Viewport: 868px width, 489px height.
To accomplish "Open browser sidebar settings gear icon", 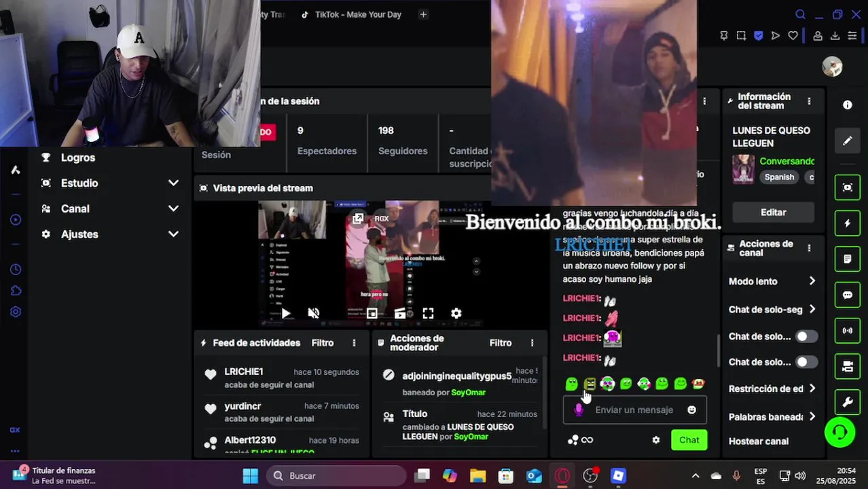I will click(16, 312).
